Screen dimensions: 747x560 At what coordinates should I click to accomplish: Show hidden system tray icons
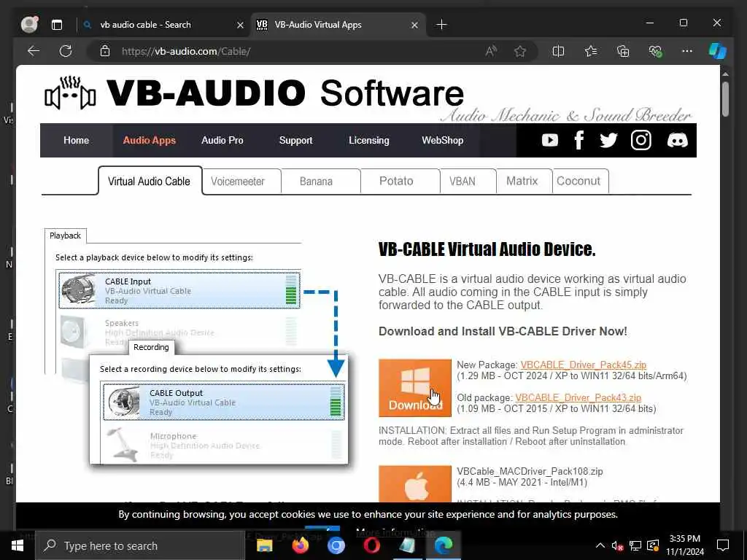(x=600, y=545)
